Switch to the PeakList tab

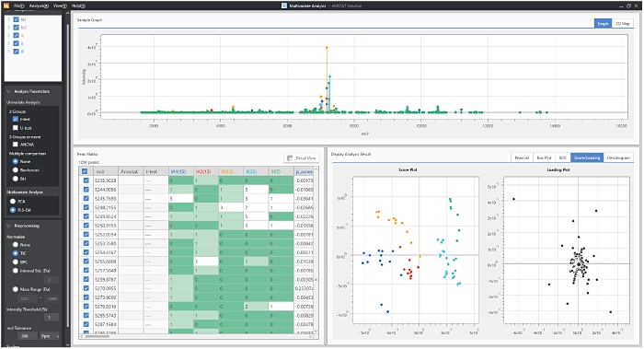522,157
